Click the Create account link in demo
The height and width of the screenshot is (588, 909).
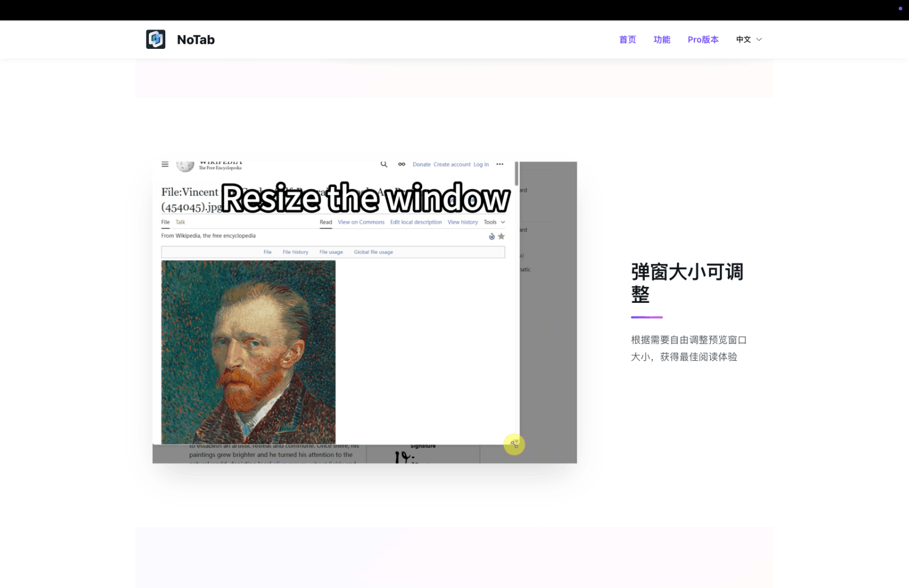pyautogui.click(x=452, y=164)
